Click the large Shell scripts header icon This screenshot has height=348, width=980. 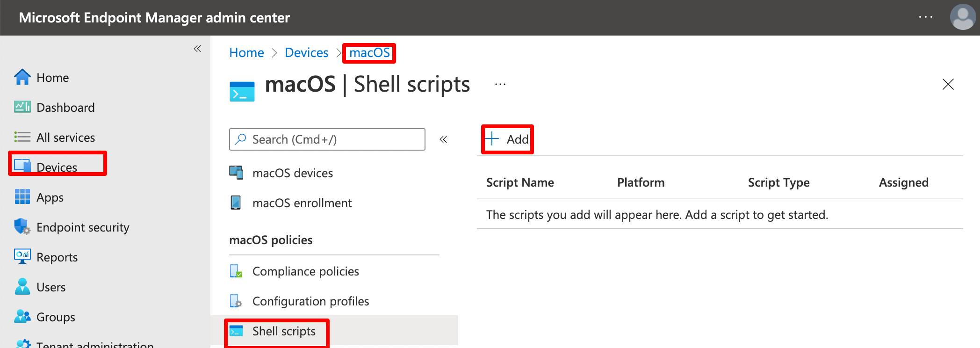click(x=242, y=92)
